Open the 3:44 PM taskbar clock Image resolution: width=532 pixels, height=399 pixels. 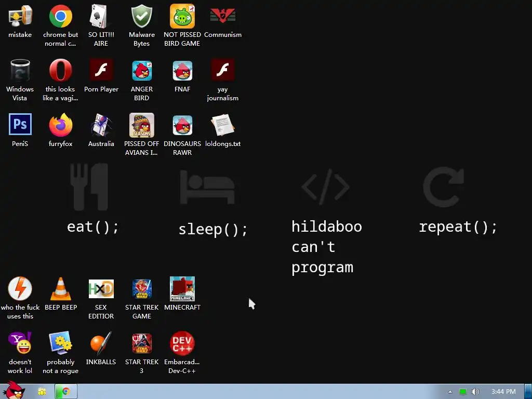(503, 392)
